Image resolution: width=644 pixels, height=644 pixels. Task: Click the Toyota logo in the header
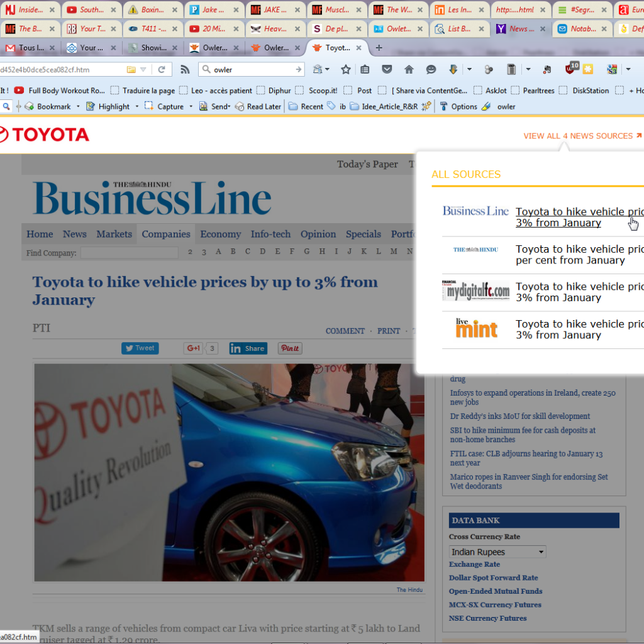tap(45, 135)
